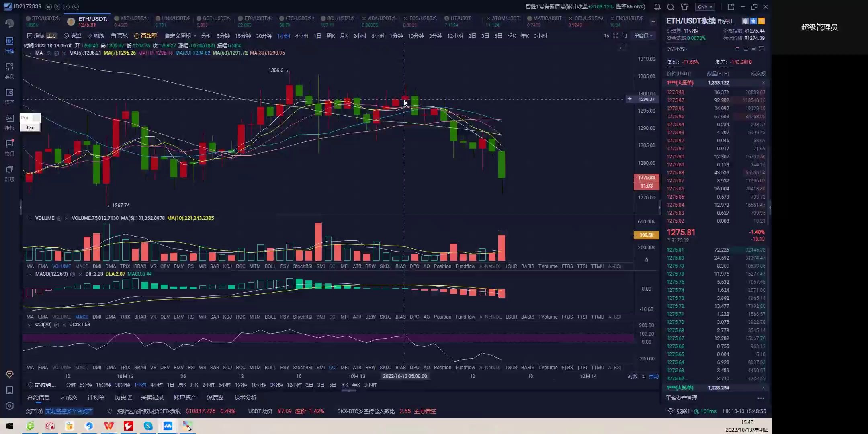868x434 pixels.
Task: Click the mobile device icon in sidebar
Action: [x=10, y=390]
